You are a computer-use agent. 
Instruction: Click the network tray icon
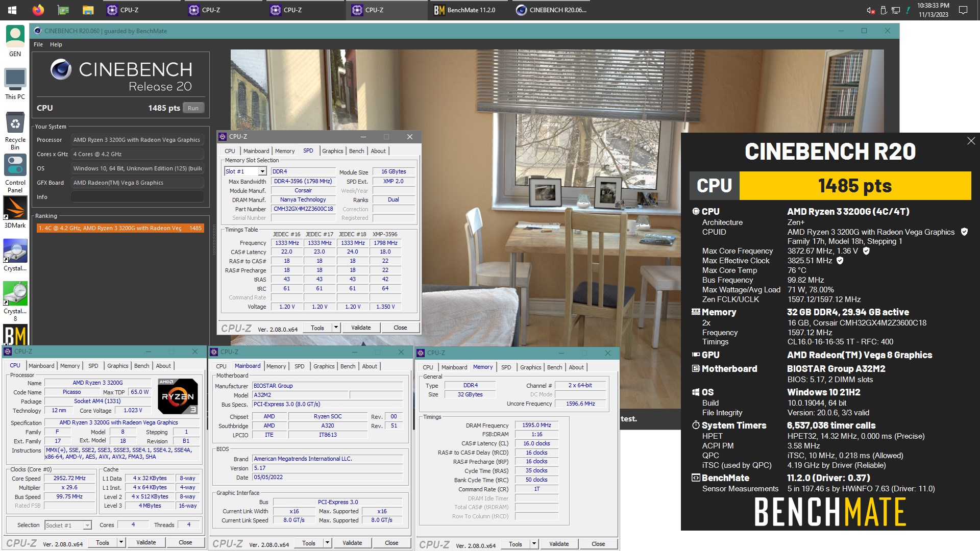click(896, 10)
